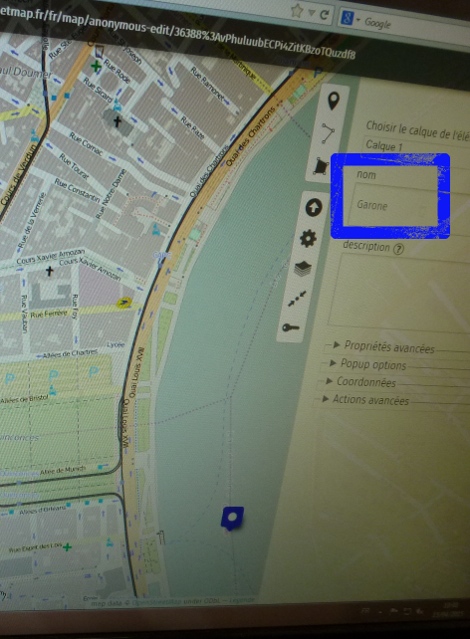Open map settings gear icon

[x=308, y=238]
